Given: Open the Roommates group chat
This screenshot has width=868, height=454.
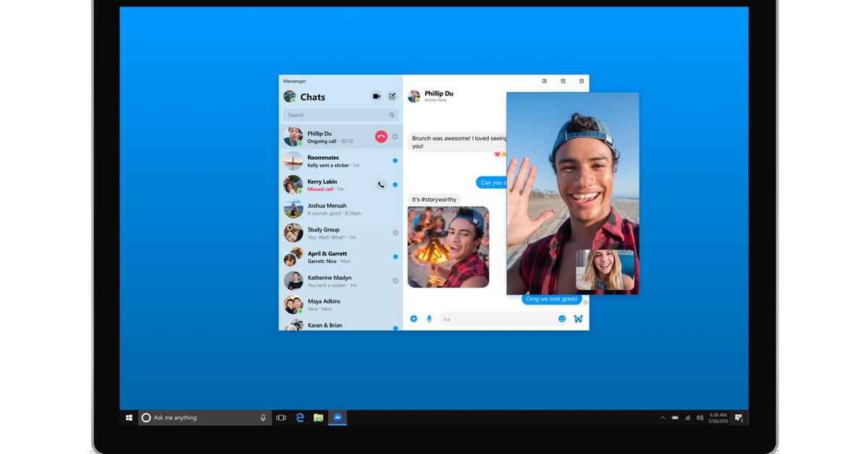Looking at the screenshot, I should (x=341, y=160).
